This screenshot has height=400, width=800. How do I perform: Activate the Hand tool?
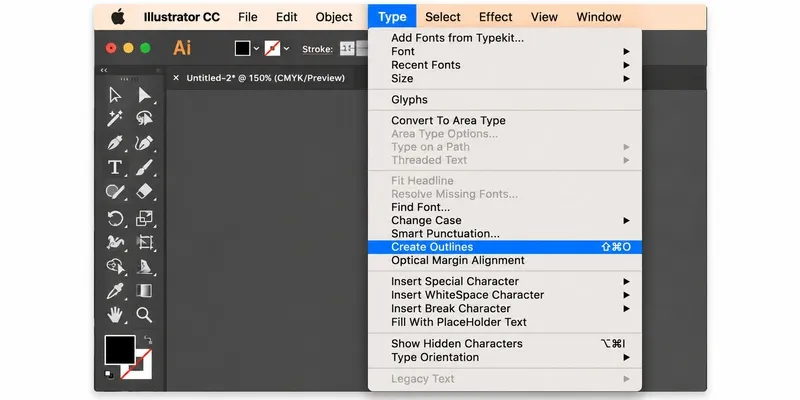pyautogui.click(x=115, y=315)
